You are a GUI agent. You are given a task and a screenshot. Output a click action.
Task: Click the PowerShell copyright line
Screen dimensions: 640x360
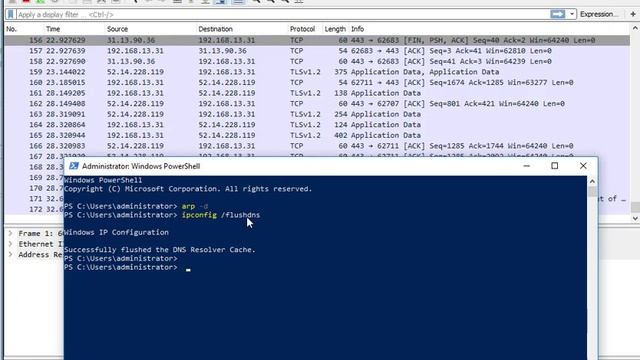coord(188,189)
